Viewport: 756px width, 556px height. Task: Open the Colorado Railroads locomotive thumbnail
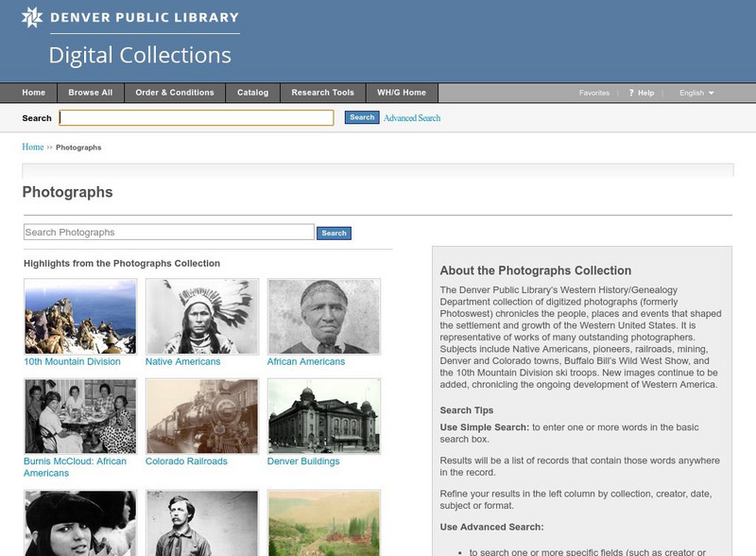coord(202,416)
